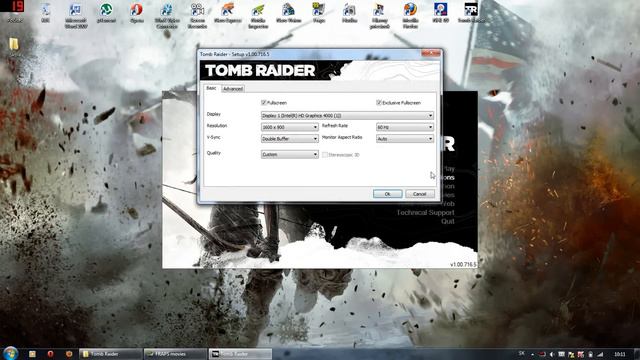The height and width of the screenshot is (360, 640).
Task: Switch to FRAPS movies taskbar window
Action: [175, 354]
